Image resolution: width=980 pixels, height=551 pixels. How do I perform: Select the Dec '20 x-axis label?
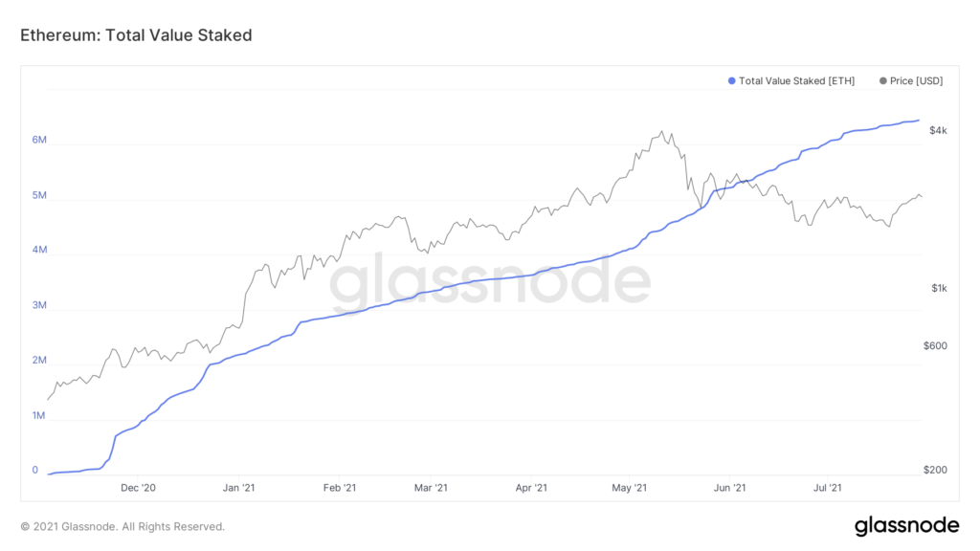(138, 488)
